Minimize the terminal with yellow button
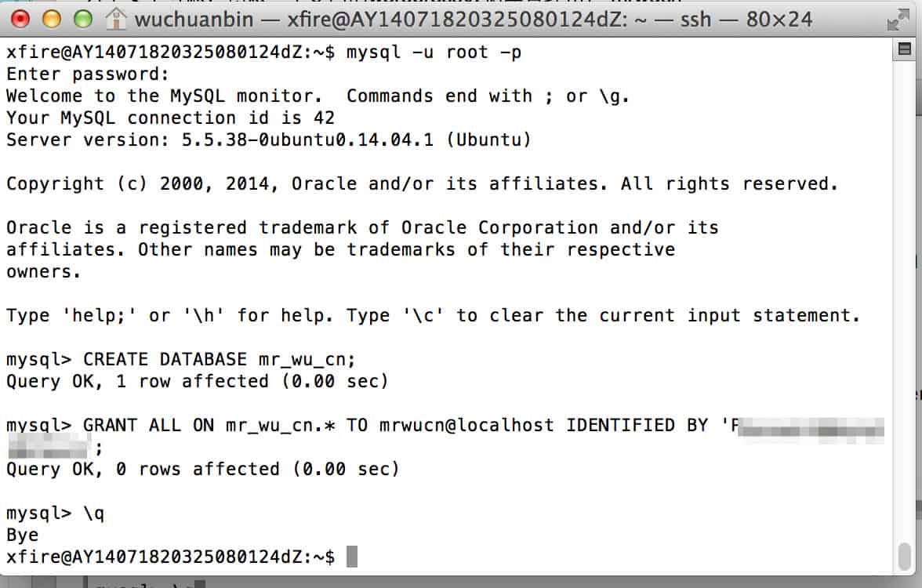 [x=52, y=20]
